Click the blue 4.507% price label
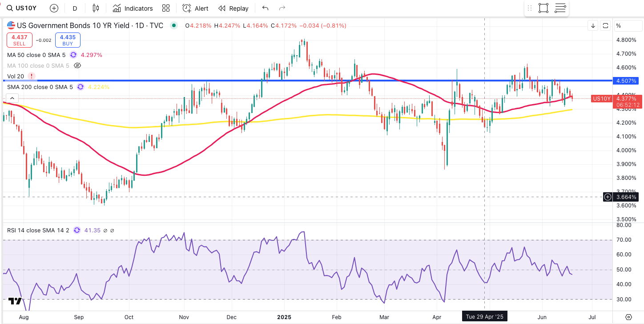 tap(627, 81)
